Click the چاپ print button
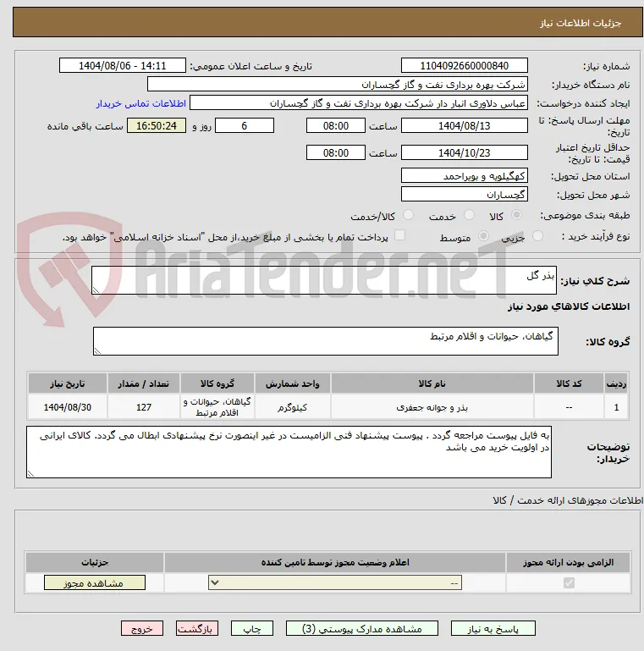This screenshot has height=651, width=644. [252, 629]
